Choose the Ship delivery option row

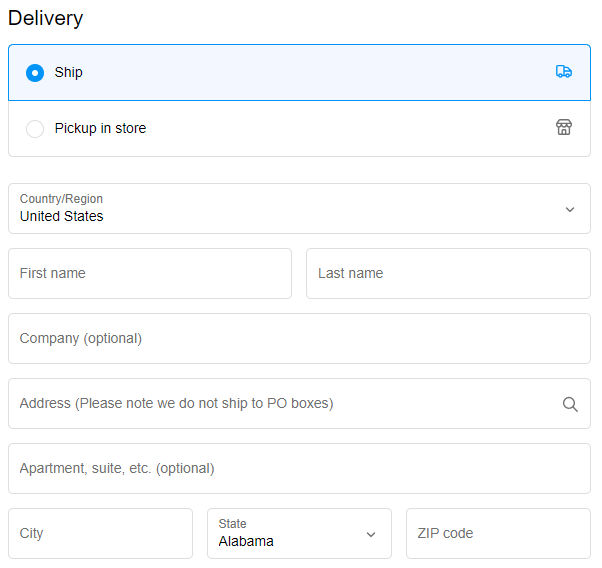tap(299, 73)
